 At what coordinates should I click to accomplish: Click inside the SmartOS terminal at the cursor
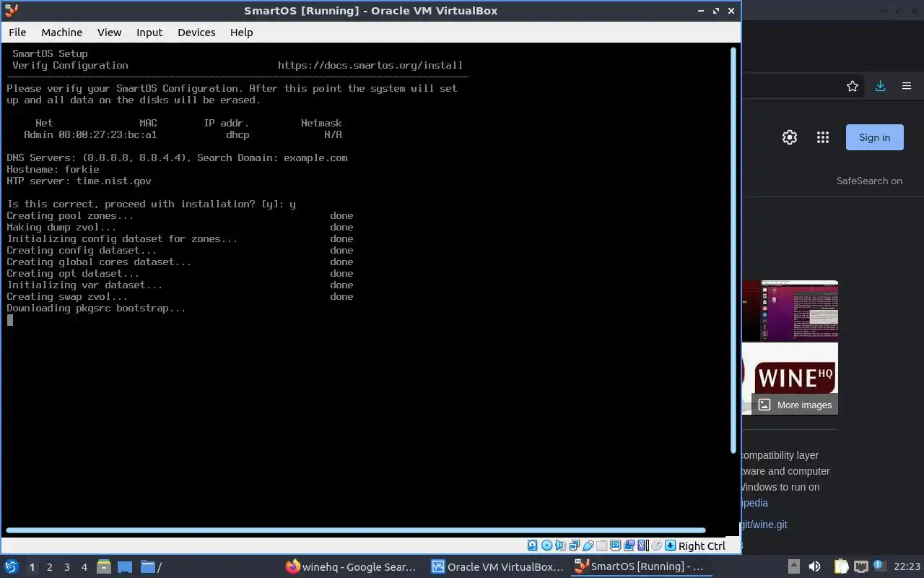(10, 320)
